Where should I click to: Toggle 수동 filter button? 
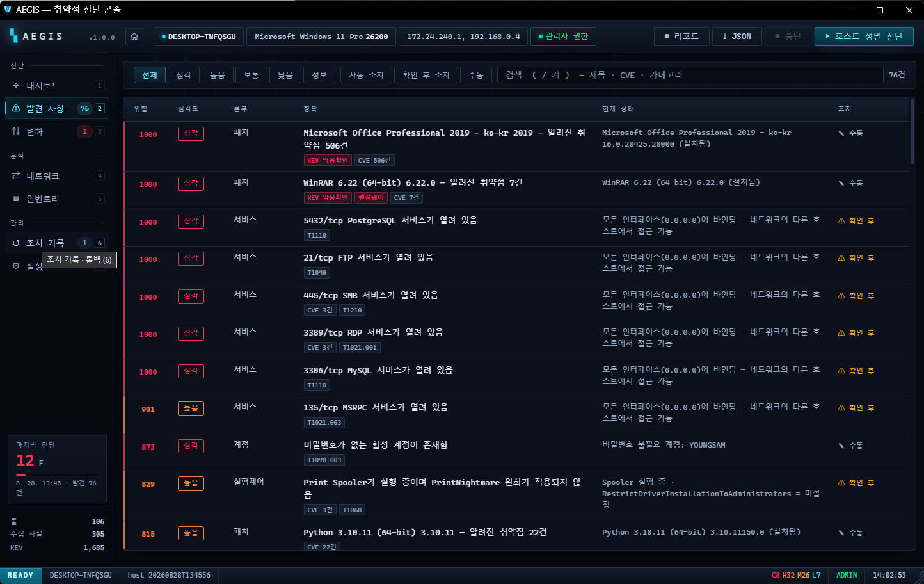coord(476,75)
